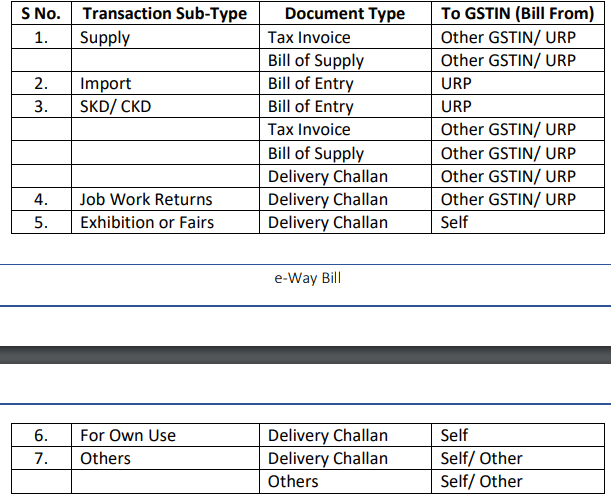Image resolution: width=611 pixels, height=501 pixels.
Task: Click "Self" in the For Own Use row
Action: [x=454, y=435]
